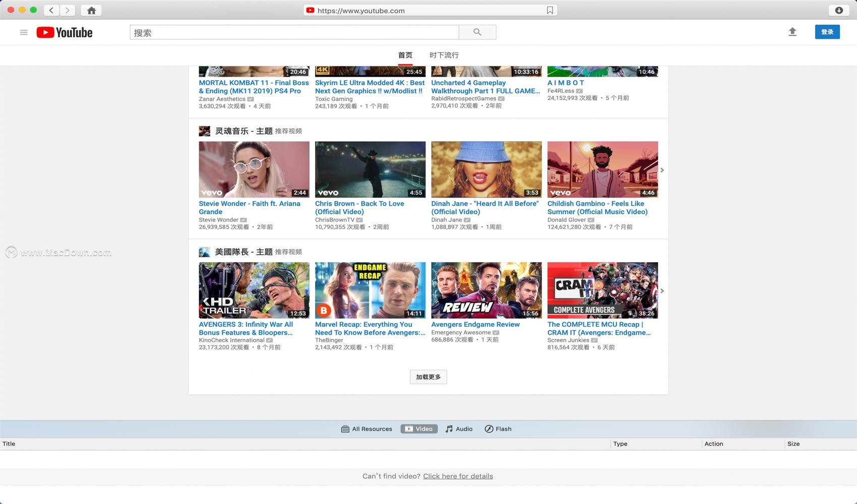Open Chris Brown - Back To Love title link
Screen dimensions: 857x504
pos(359,208)
